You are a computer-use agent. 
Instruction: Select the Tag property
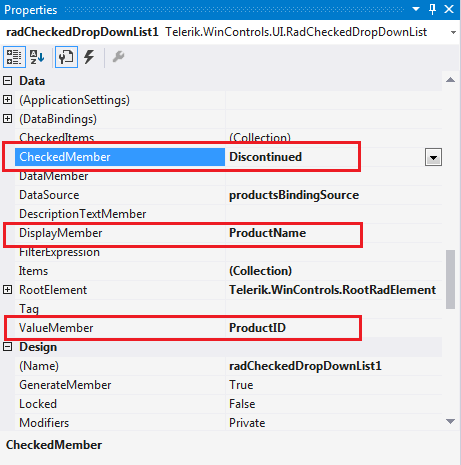pos(29,309)
